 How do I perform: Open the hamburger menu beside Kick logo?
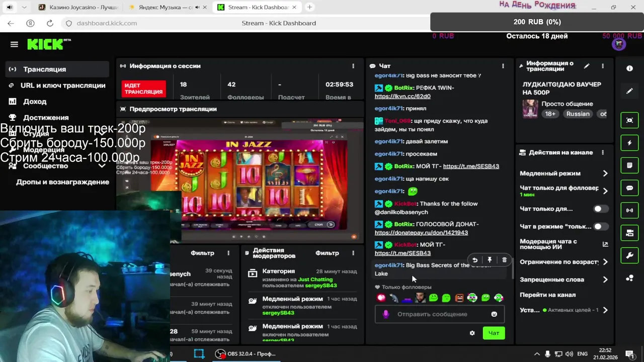[14, 44]
